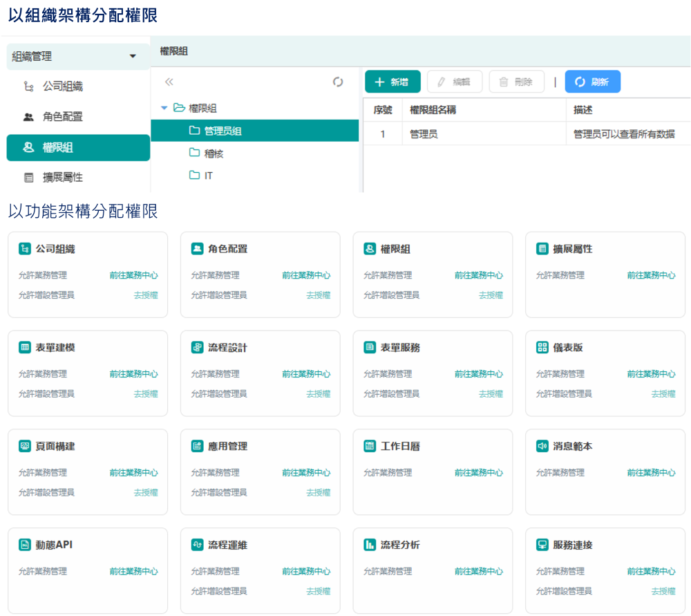Image resolution: width=691 pixels, height=616 pixels.
Task: Open 角色配置 in the sidebar
Action: 62,117
